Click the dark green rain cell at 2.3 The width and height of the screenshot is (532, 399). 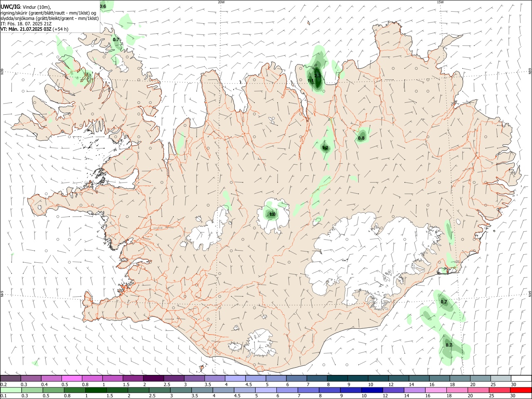318,78
